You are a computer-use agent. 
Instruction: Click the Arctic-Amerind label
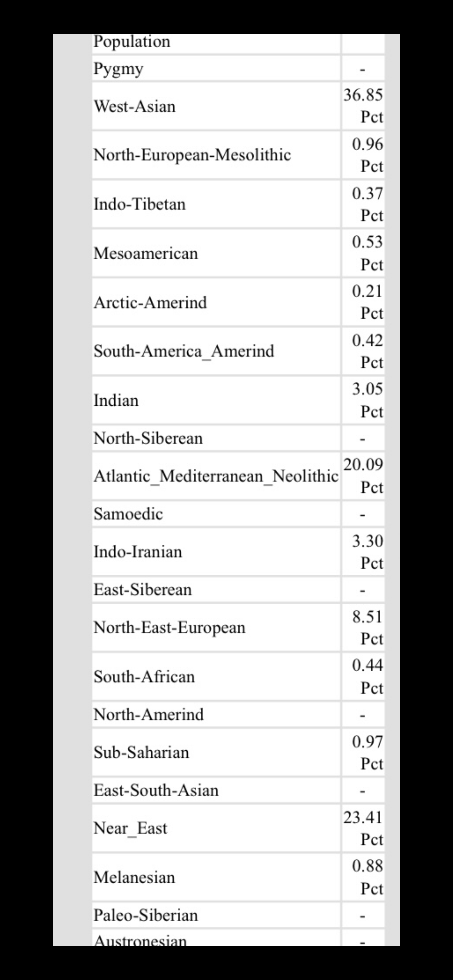[x=150, y=302]
